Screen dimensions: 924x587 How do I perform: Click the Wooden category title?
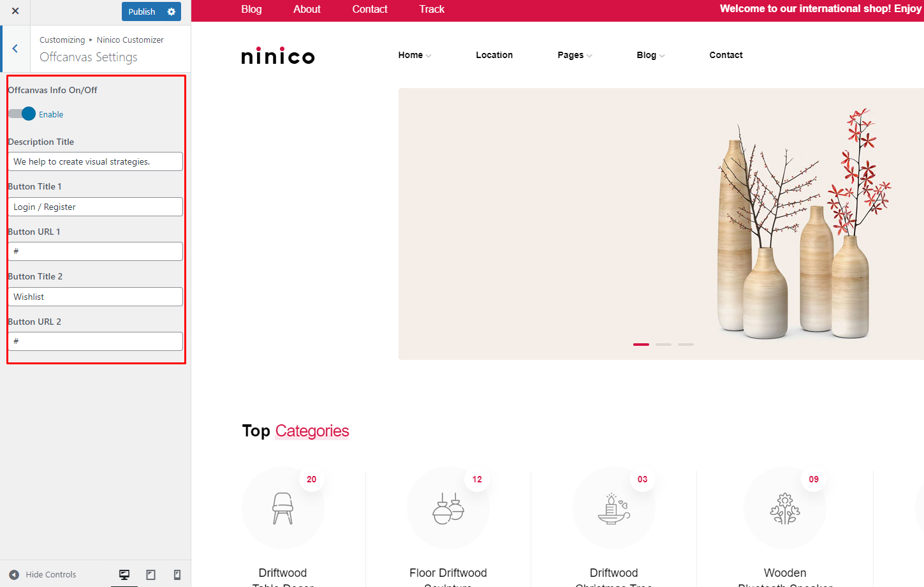[785, 577]
